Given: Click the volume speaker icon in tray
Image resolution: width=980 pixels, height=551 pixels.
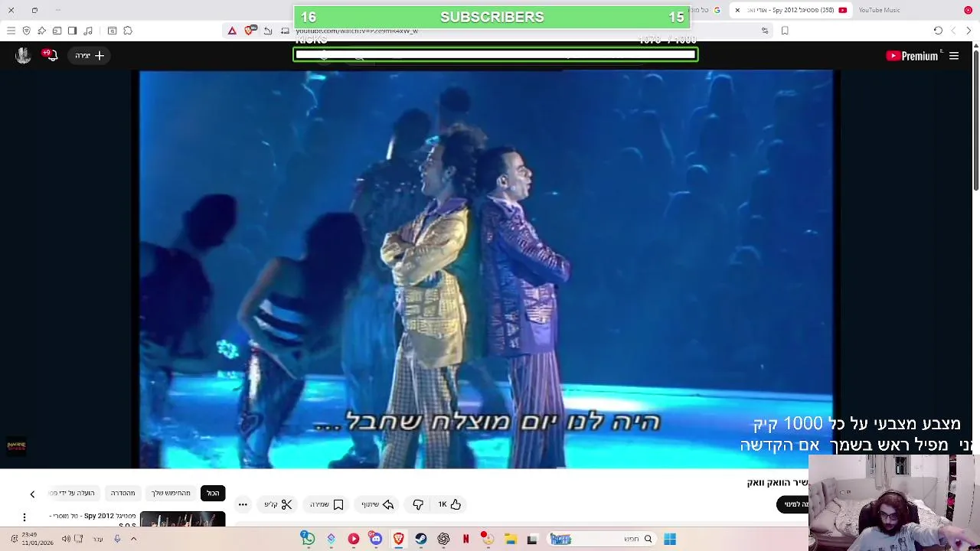Looking at the screenshot, I should (66, 539).
